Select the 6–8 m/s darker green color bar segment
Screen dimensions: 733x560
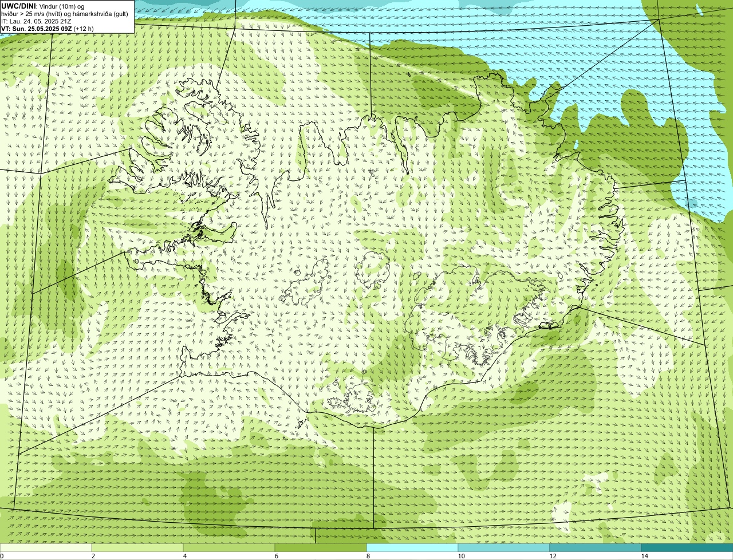coord(321,547)
